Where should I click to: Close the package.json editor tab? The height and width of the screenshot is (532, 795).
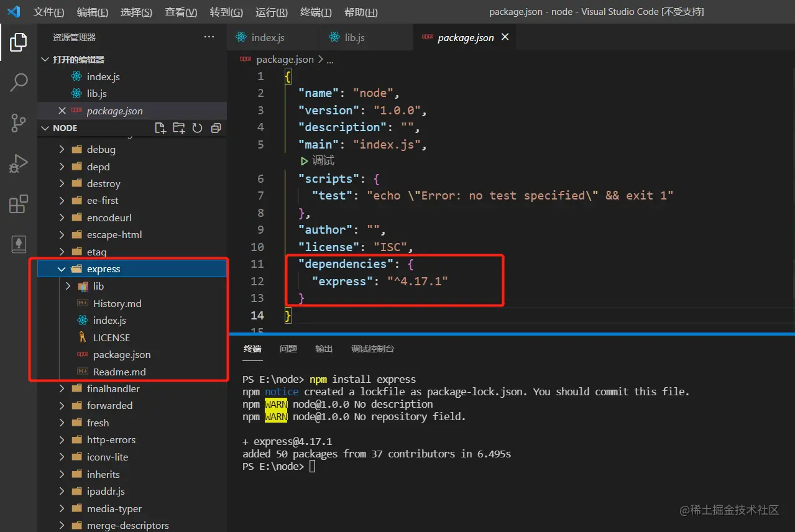(x=505, y=37)
